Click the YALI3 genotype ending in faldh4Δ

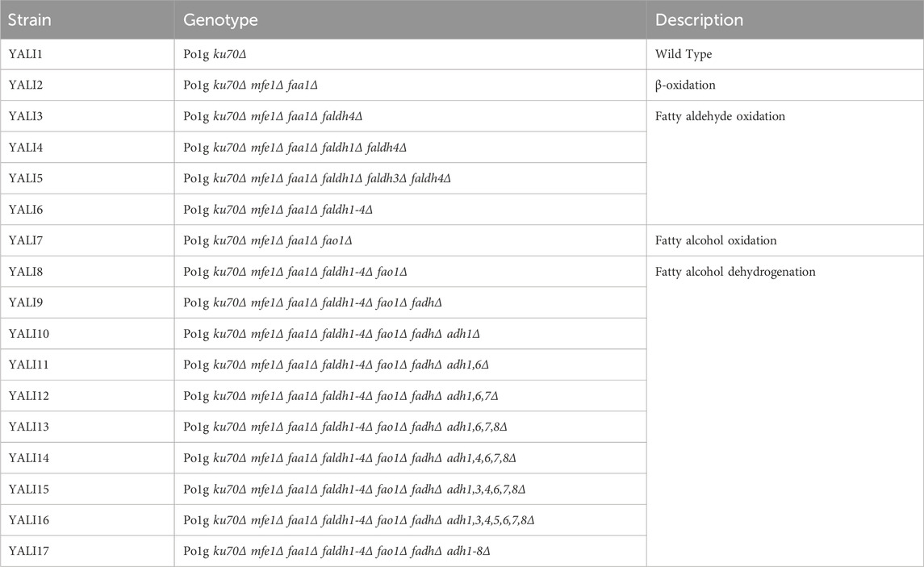(273, 117)
